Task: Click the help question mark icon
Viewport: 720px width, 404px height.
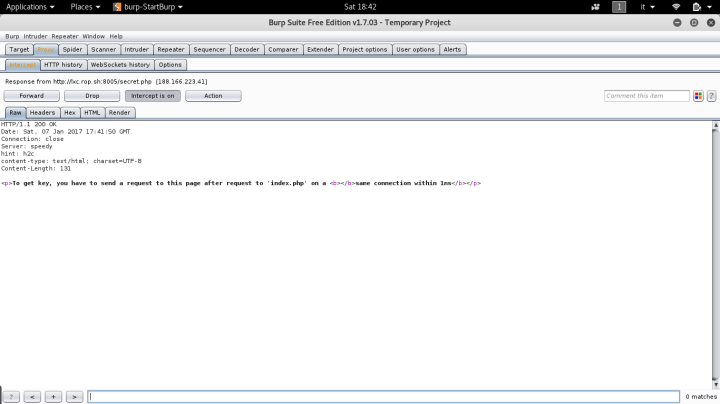Action: 711,96
